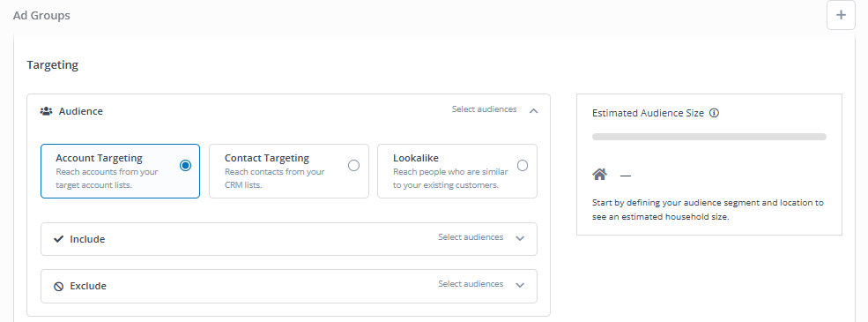Expand the Exclude section chevron
The width and height of the screenshot is (868, 322).
[x=520, y=286]
